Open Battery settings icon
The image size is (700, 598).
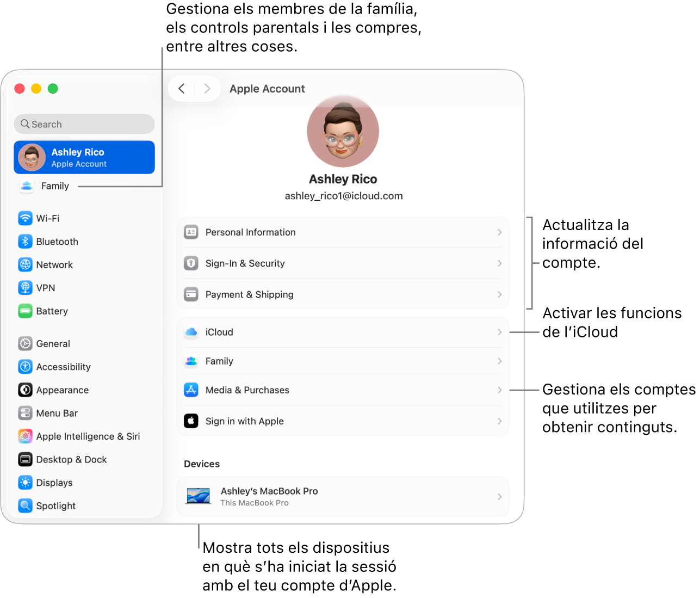[26, 311]
